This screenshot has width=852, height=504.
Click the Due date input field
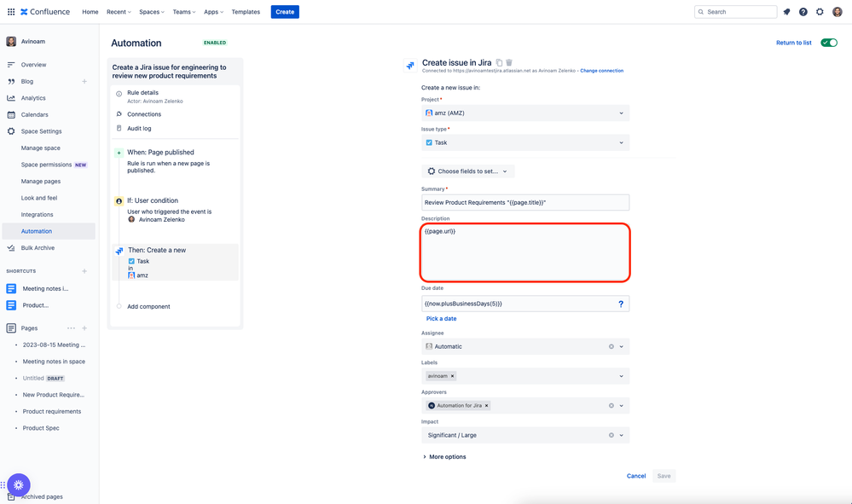point(525,304)
